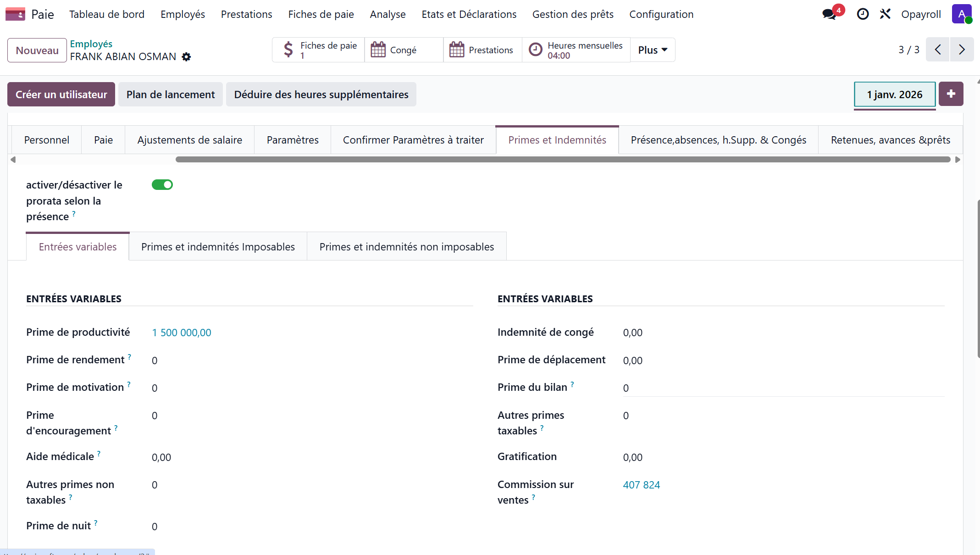
Task: Click the plus icon to add a period
Action: point(951,94)
